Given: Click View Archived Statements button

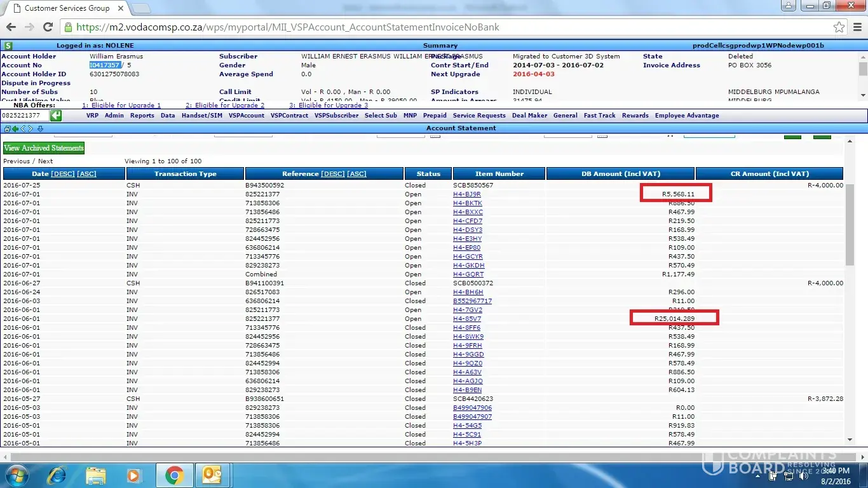Looking at the screenshot, I should 44,148.
